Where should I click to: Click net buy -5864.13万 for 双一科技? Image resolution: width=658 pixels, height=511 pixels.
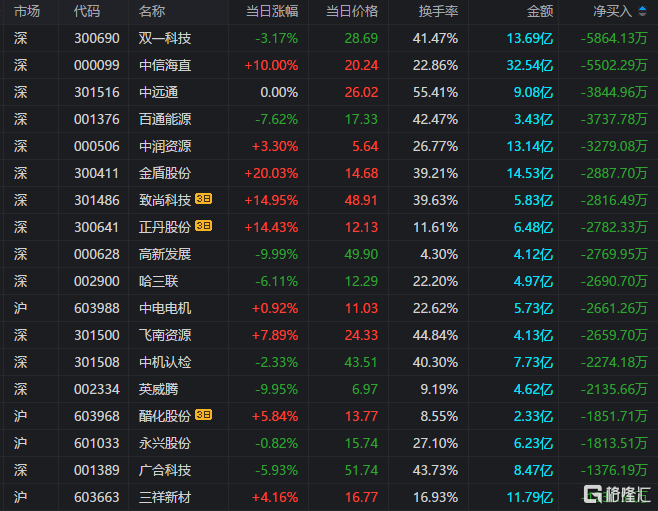[614, 39]
